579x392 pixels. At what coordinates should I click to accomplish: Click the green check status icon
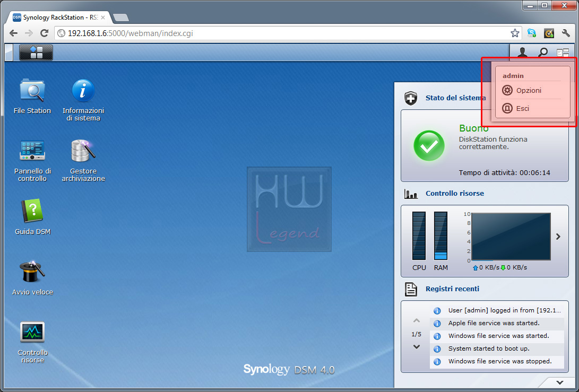(x=429, y=145)
